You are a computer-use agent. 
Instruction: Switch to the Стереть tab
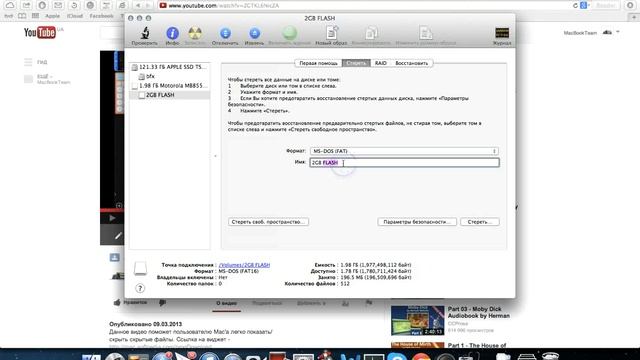tap(356, 63)
